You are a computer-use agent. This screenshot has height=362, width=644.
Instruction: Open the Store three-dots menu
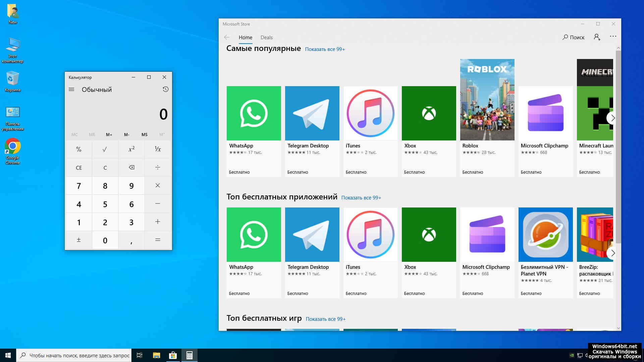613,37
